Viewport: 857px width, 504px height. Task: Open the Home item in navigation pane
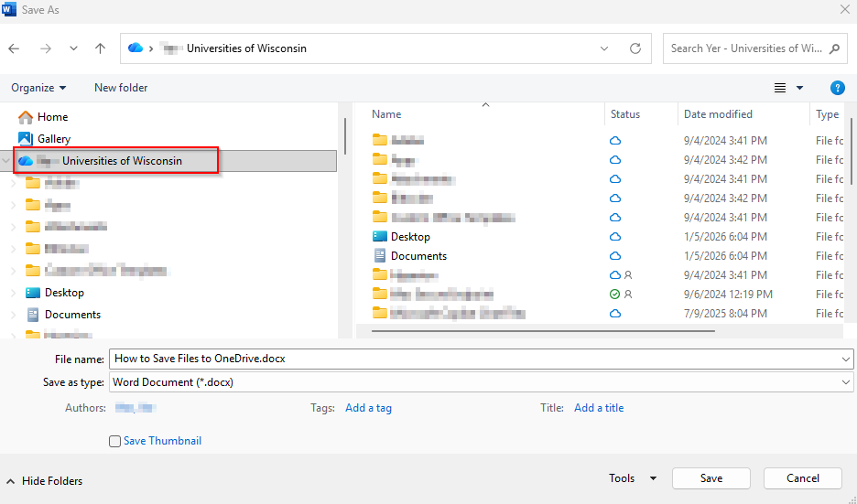(52, 117)
